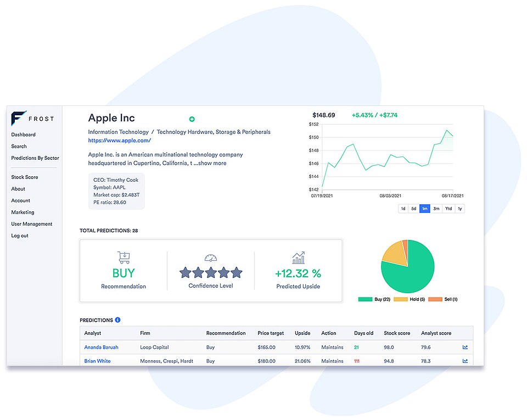The height and width of the screenshot is (420, 527).
Task: Open the chart icon in Brian White's row
Action: pyautogui.click(x=464, y=361)
